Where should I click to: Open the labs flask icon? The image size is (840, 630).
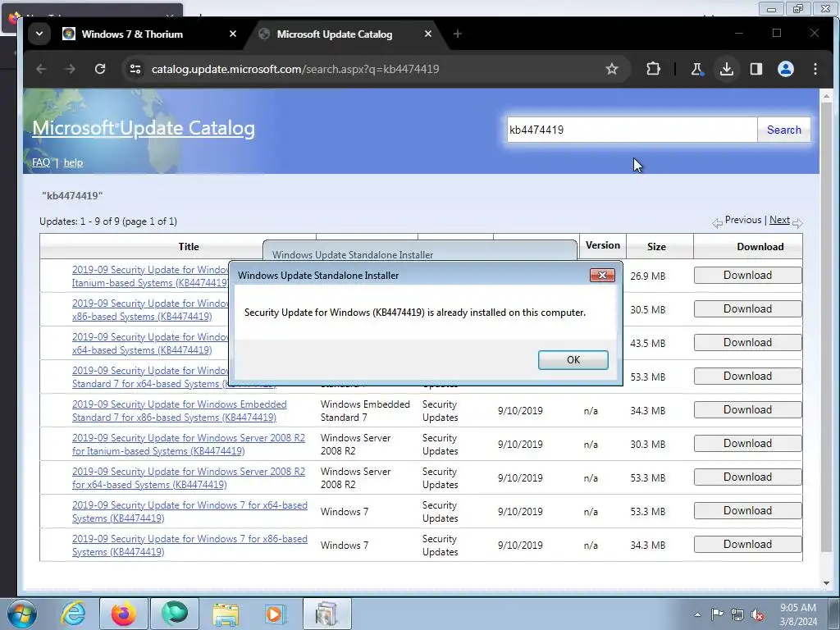click(x=696, y=69)
